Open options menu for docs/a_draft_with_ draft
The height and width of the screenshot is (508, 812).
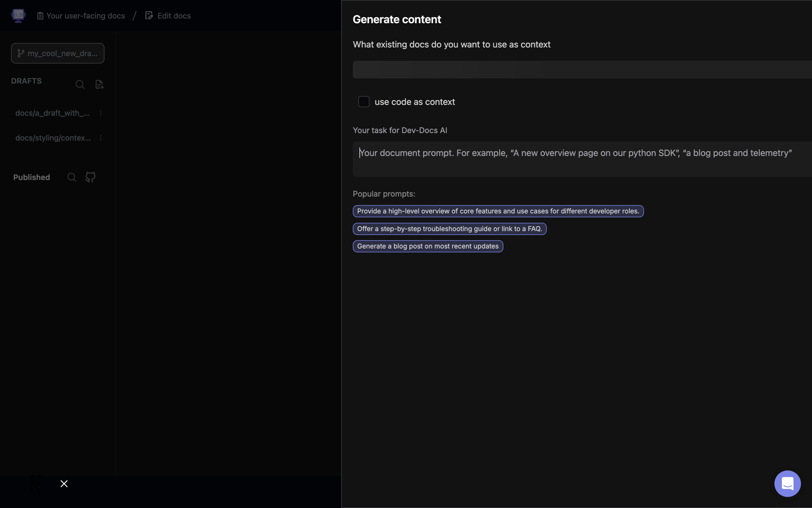pyautogui.click(x=101, y=113)
